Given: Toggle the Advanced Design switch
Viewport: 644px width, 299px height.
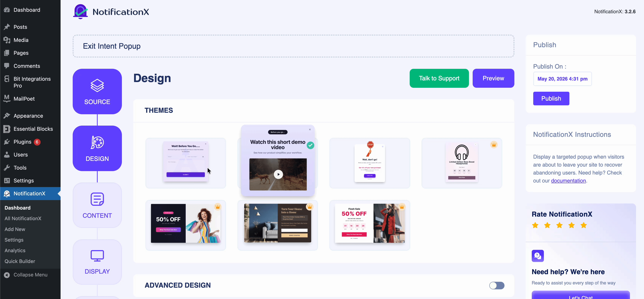Looking at the screenshot, I should (x=497, y=286).
